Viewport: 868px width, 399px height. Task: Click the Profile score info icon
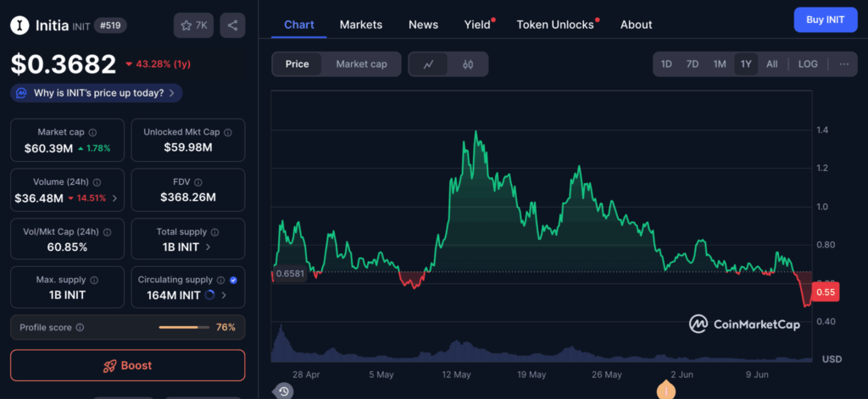80,327
